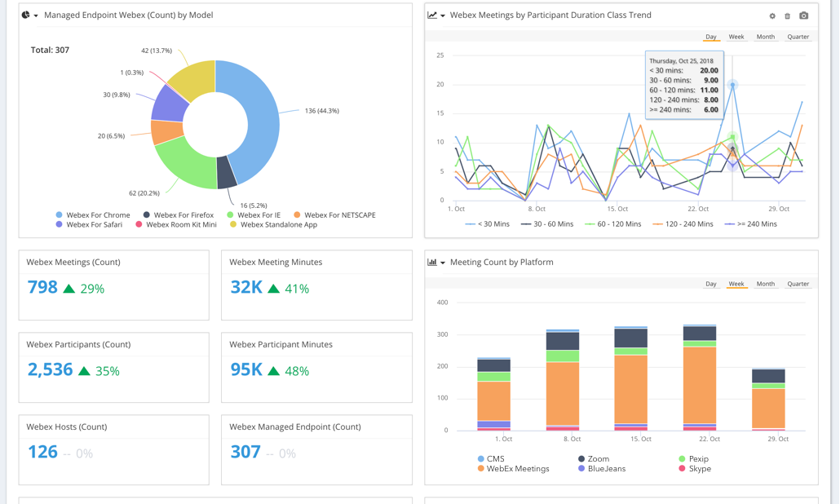840x504 pixels.
Task: Select Quarter tab on Meeting Count by Platform
Action: tap(798, 284)
